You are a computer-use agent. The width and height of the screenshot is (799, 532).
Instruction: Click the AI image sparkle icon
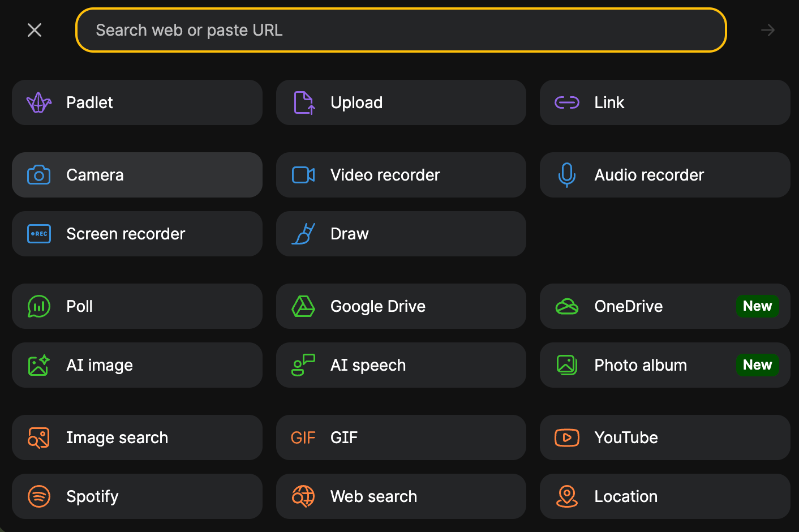pos(38,365)
